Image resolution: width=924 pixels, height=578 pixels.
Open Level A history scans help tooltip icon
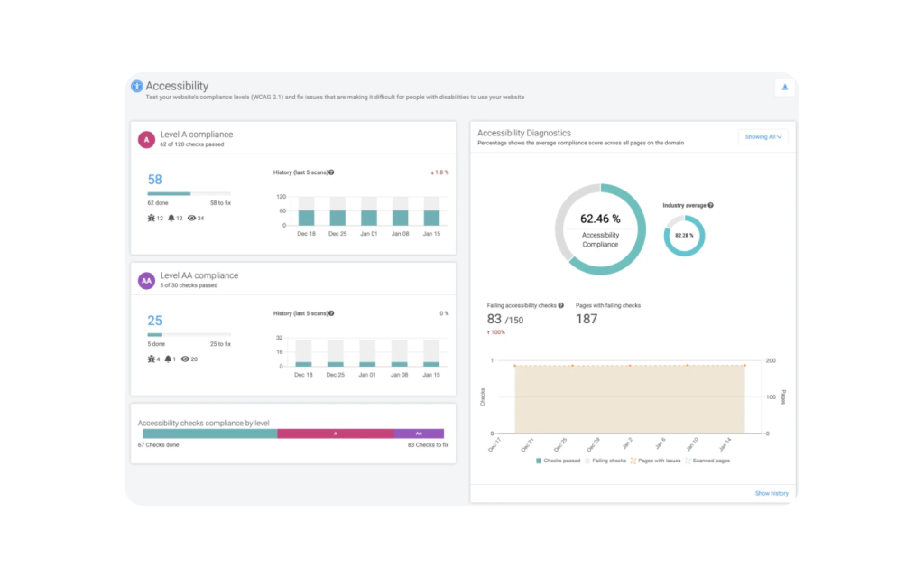(x=331, y=172)
